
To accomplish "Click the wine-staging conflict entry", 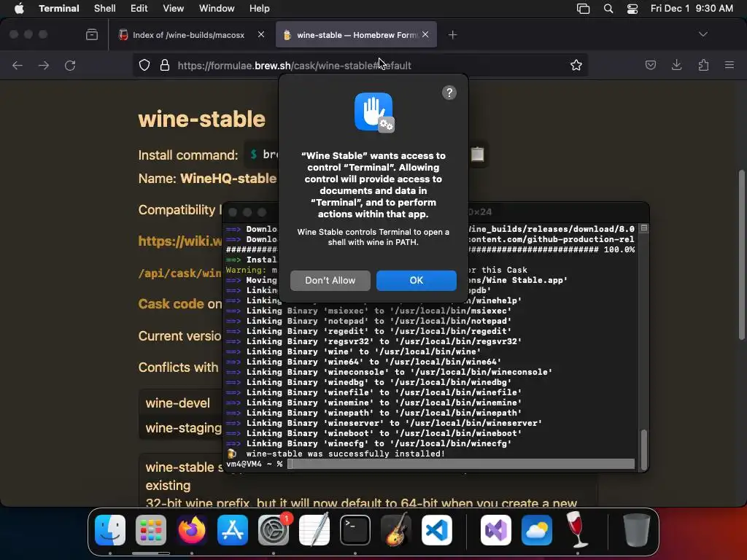I will point(183,427).
